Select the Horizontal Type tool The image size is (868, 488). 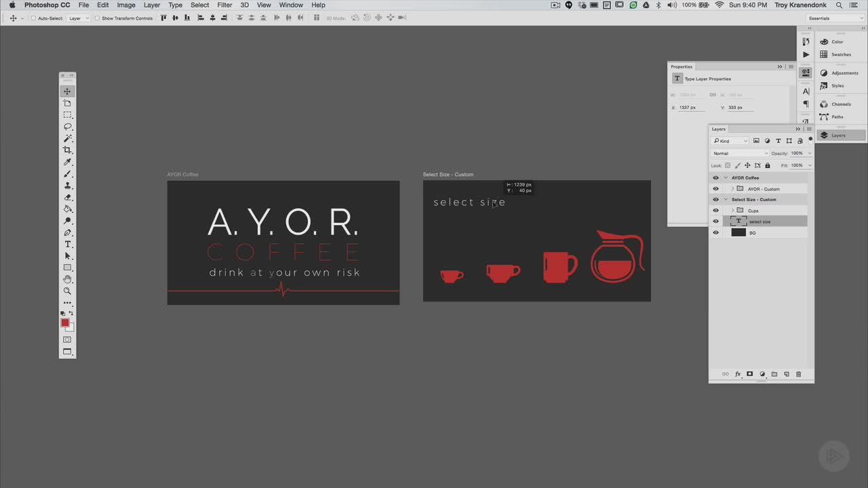click(67, 244)
